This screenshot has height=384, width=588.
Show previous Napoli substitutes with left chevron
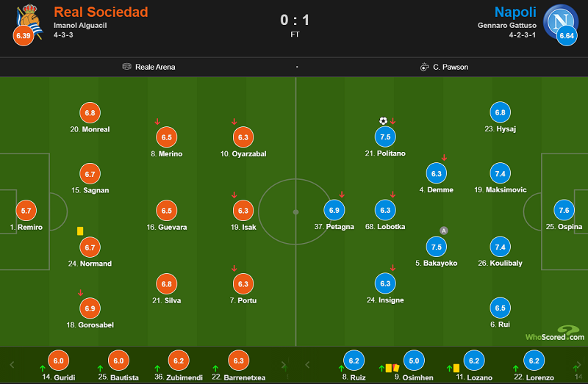307,364
